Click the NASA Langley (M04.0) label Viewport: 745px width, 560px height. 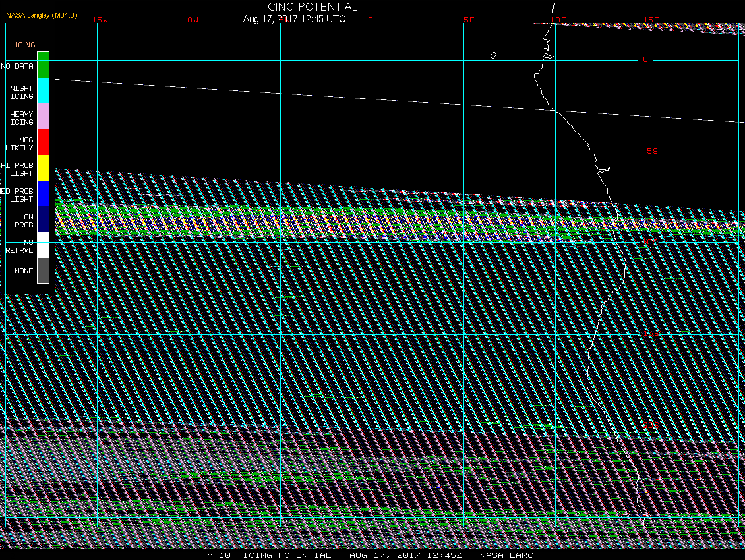tap(42, 15)
